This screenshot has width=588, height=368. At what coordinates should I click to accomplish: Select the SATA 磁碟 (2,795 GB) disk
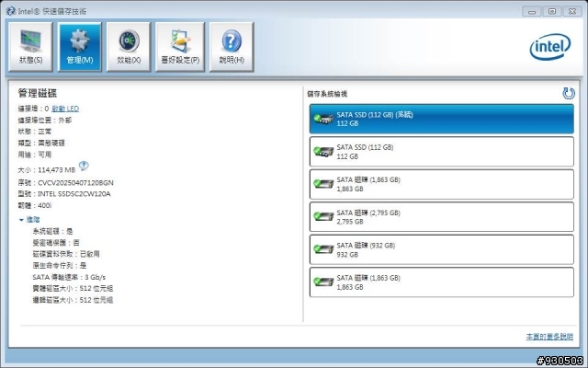(441, 217)
